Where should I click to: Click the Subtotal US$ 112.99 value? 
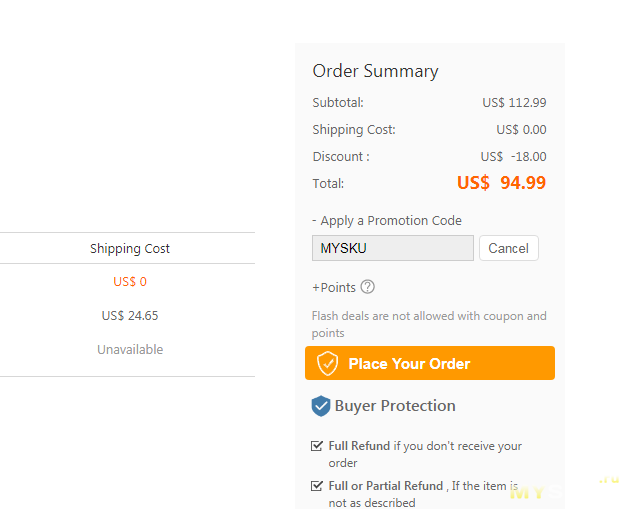point(514,103)
